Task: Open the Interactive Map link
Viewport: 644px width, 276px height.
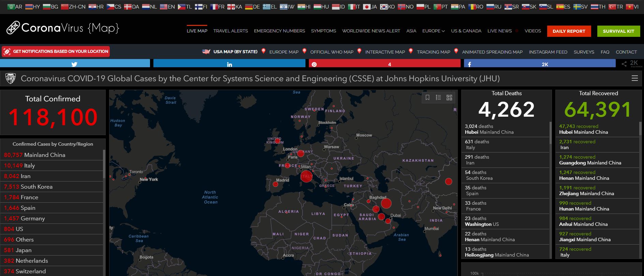Action: (385, 52)
